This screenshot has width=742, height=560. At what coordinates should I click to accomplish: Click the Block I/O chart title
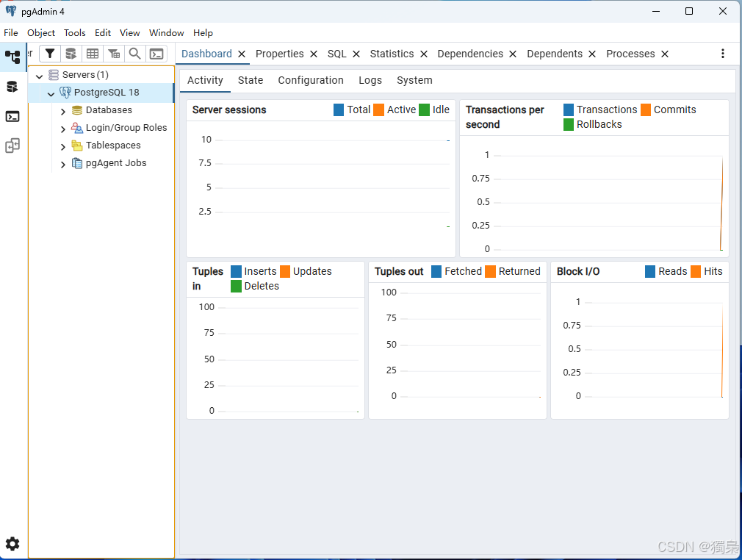[577, 271]
